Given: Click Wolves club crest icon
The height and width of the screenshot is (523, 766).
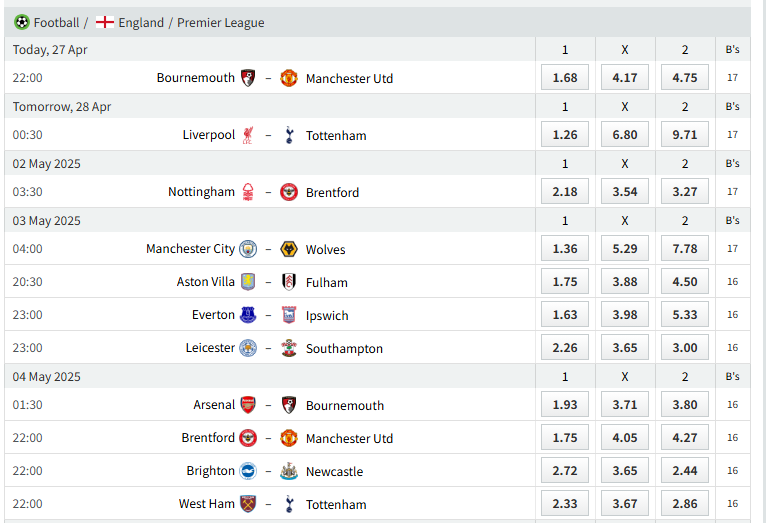Looking at the screenshot, I should click(289, 249).
